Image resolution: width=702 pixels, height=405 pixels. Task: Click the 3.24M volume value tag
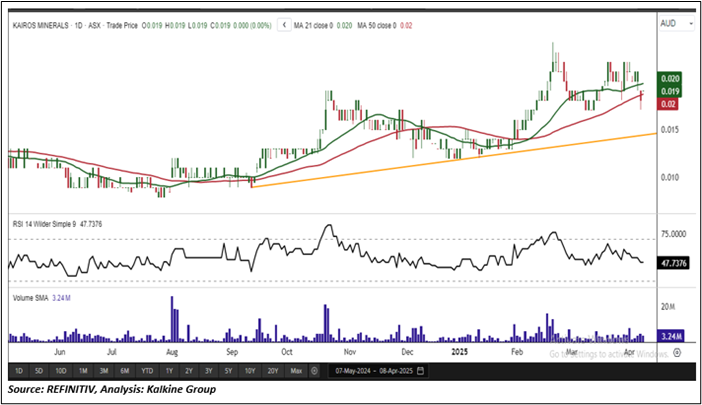[x=671, y=336]
